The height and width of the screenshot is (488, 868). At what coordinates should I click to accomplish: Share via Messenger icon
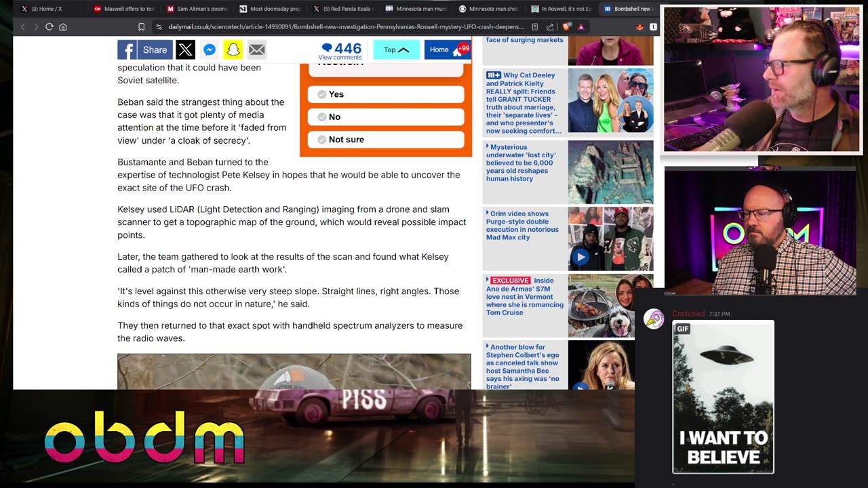click(x=210, y=49)
